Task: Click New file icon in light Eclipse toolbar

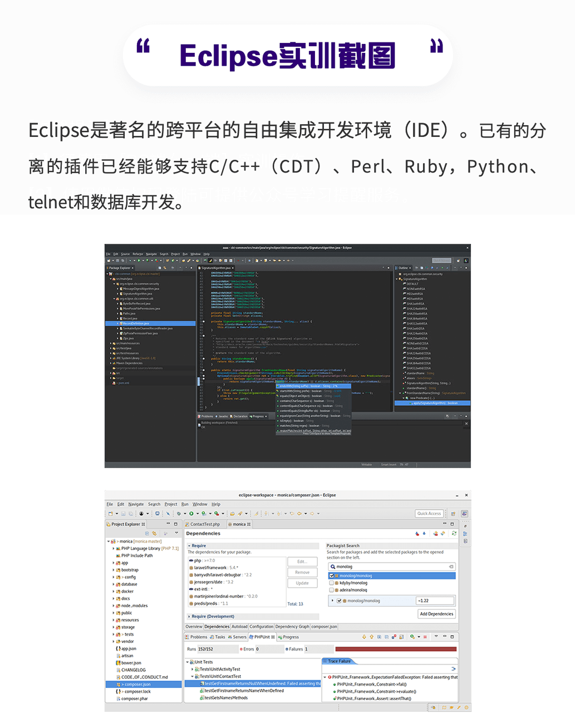Action: pos(111,514)
